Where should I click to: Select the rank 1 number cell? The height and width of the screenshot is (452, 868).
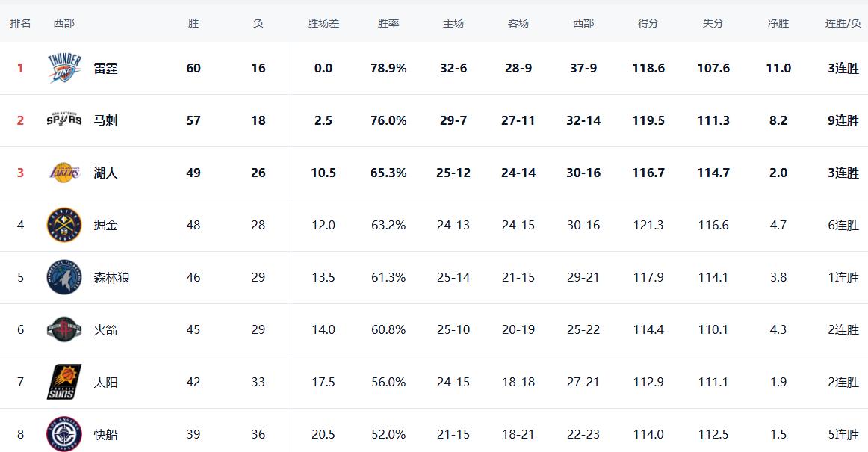coord(20,68)
